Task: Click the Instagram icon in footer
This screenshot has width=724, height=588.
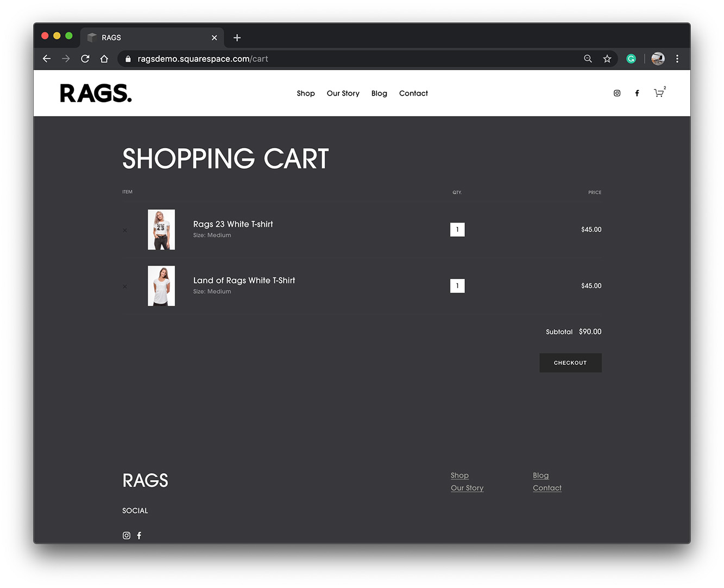Action: tap(127, 535)
